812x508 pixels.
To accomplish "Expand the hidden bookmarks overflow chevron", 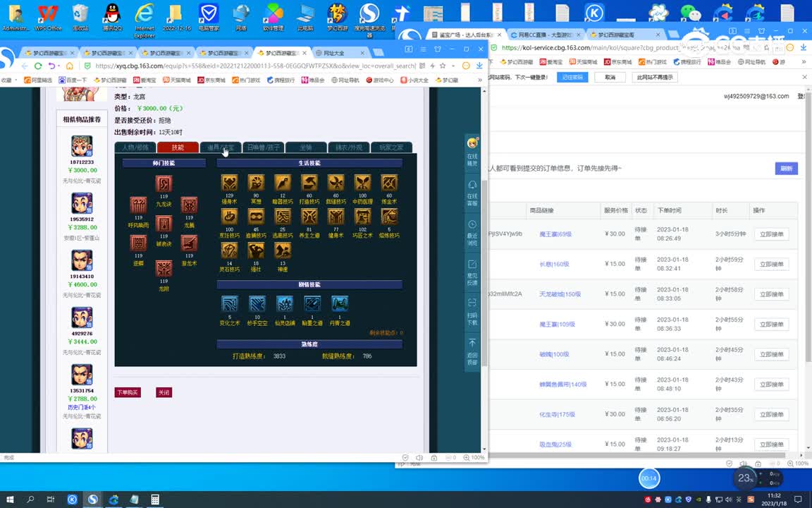I will (480, 80).
